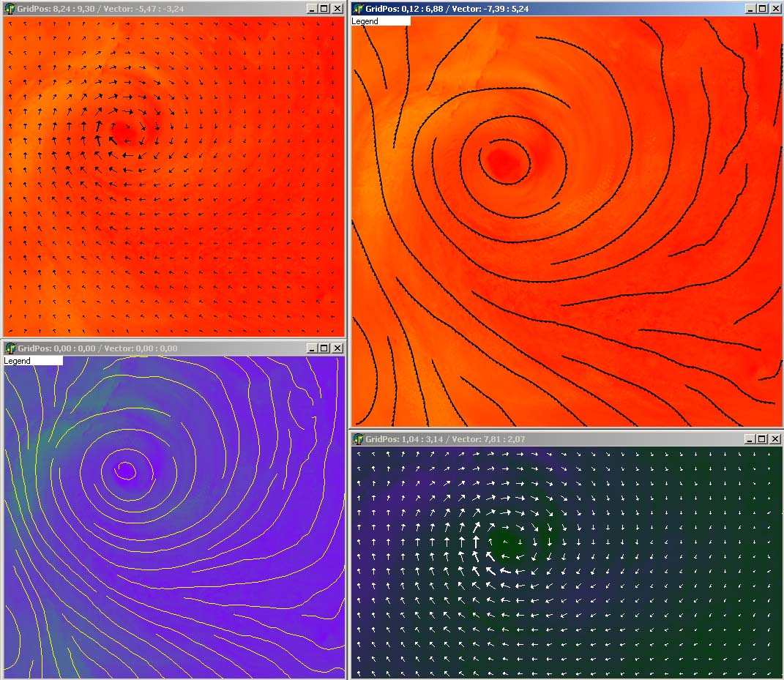Click the spiral center in the yellow streamline view

125,470
